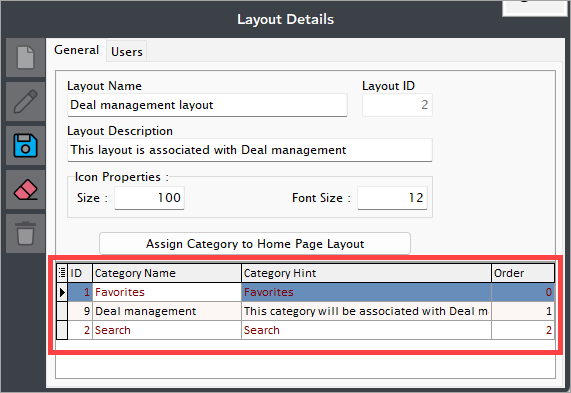
Task: Click Order value 1 in Deal management row
Action: click(523, 311)
